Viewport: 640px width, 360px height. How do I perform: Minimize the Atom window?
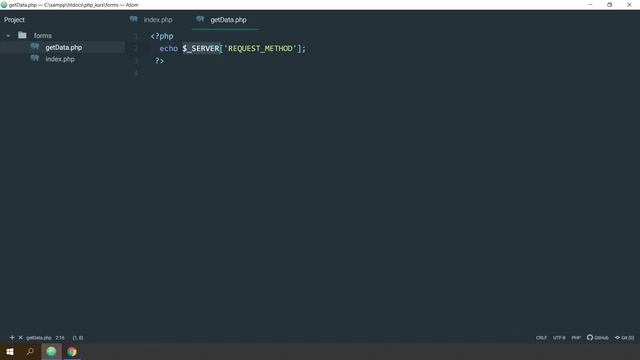(x=590, y=5)
